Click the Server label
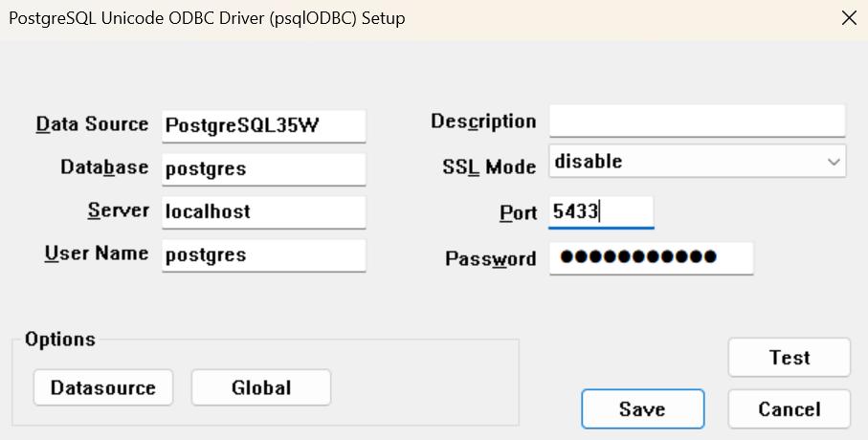 coord(119,209)
